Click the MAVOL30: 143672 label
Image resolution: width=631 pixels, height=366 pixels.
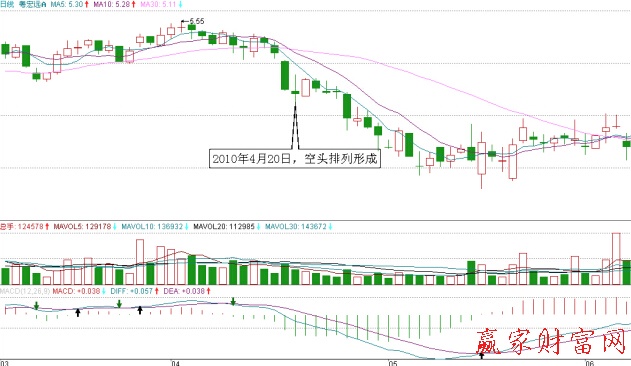point(299,227)
